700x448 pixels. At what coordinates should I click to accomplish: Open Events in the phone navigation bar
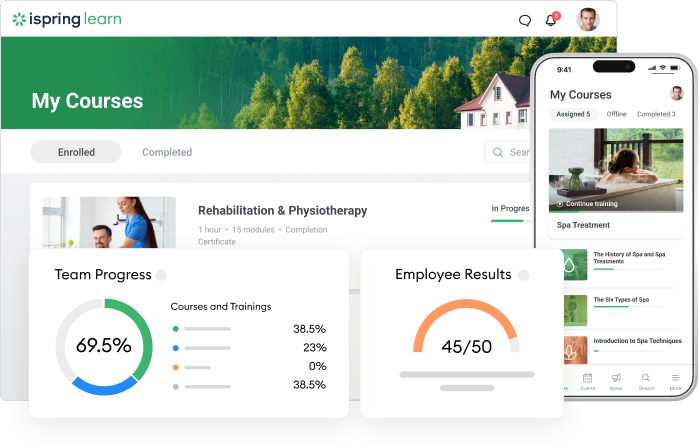coord(587,381)
